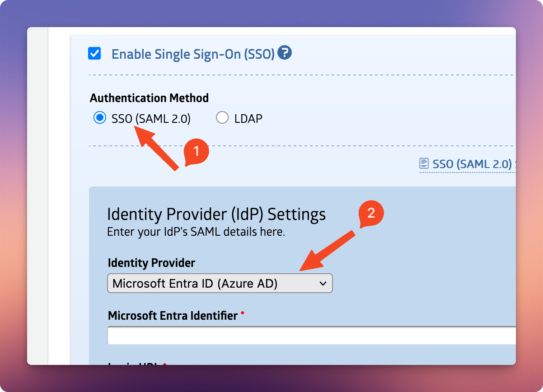
Task: Click the Identity Provider (IdP) Settings heading
Action: (216, 214)
